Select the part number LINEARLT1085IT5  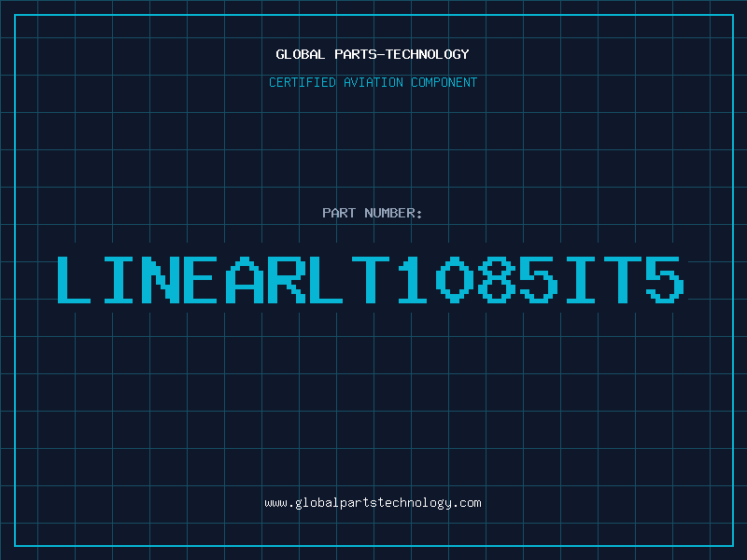pyautogui.click(x=371, y=280)
